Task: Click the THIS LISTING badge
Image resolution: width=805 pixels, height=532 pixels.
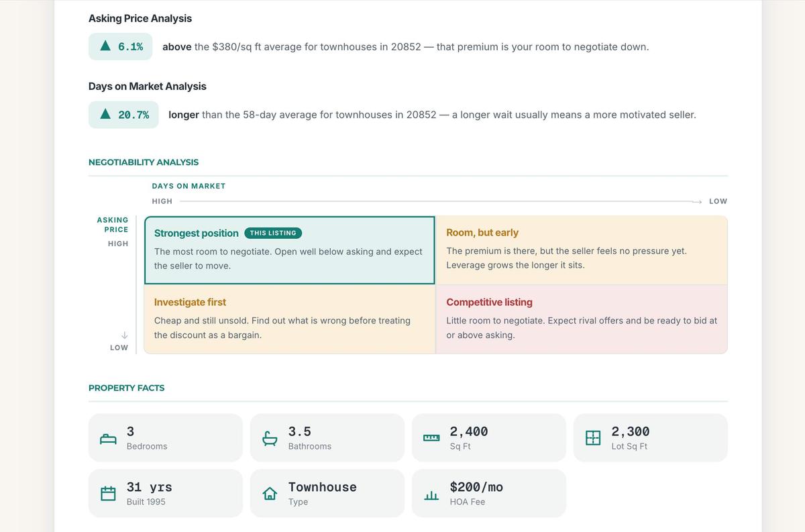Action: (273, 233)
